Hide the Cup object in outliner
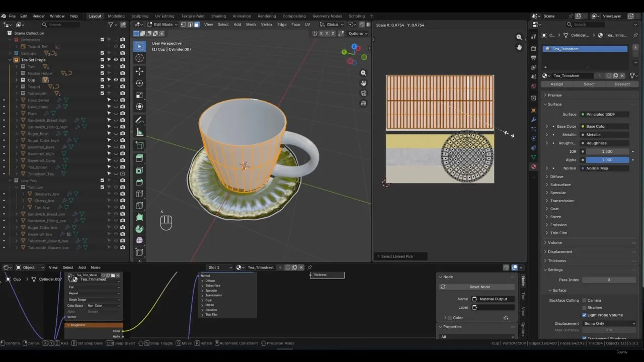This screenshot has height=362, width=644. coord(116,80)
